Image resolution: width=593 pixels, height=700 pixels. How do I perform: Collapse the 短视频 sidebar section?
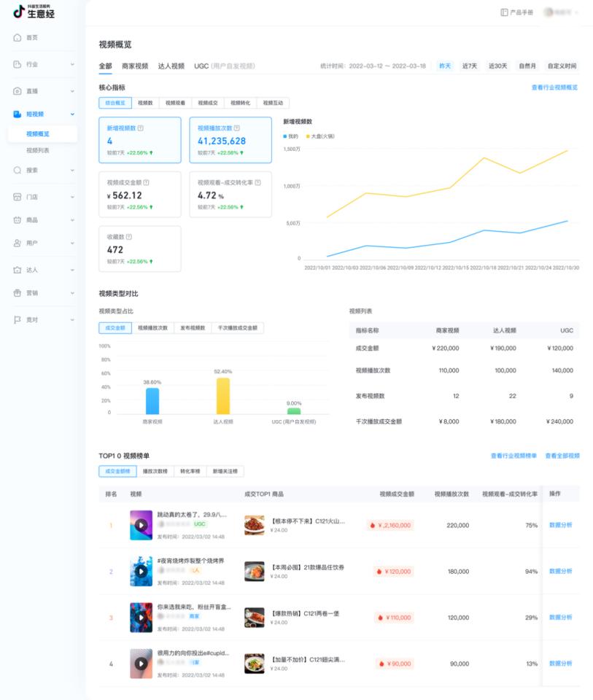[72, 114]
